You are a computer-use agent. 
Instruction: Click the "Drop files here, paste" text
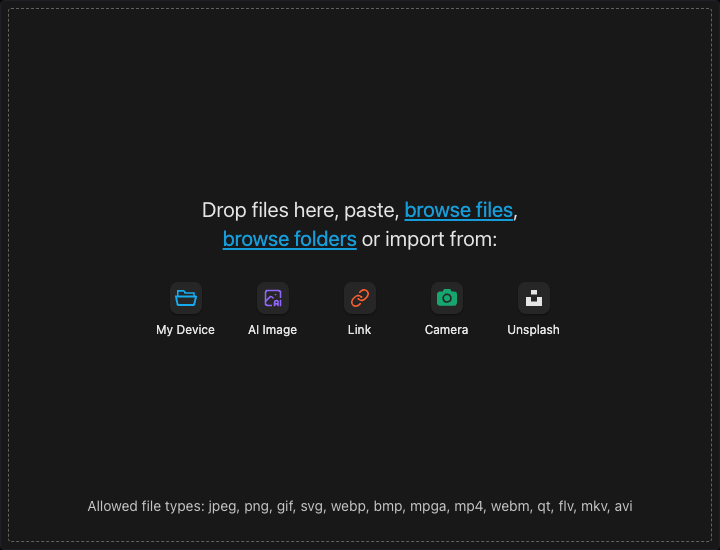coord(300,210)
